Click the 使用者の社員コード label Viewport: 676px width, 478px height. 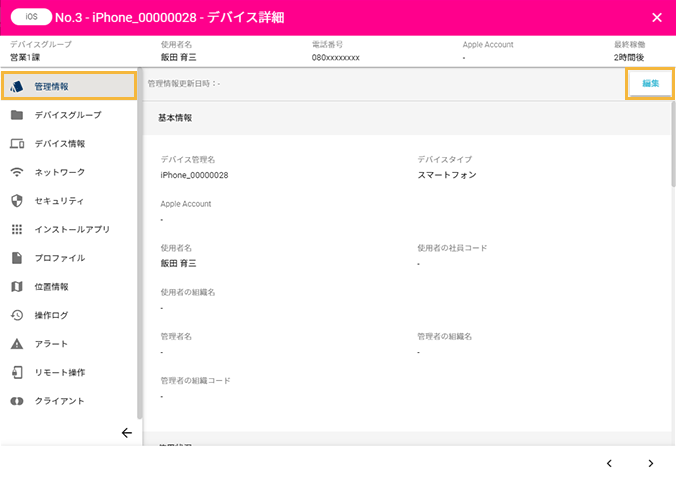452,248
